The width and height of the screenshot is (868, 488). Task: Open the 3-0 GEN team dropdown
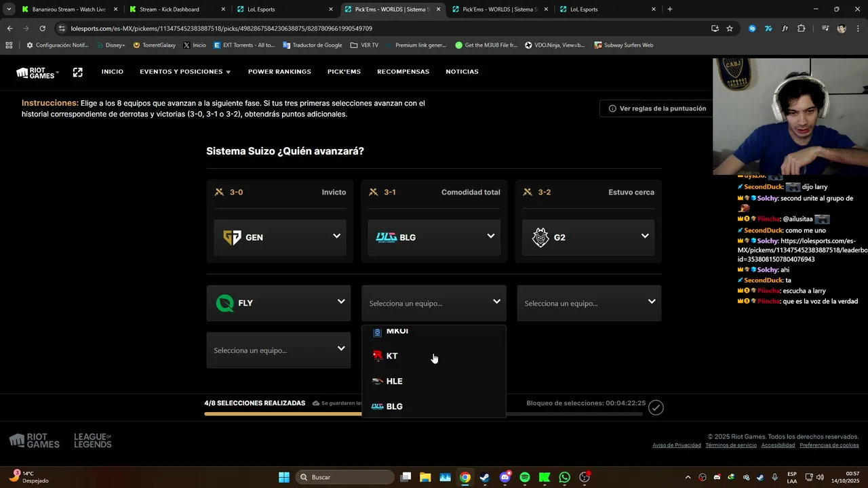pos(280,237)
